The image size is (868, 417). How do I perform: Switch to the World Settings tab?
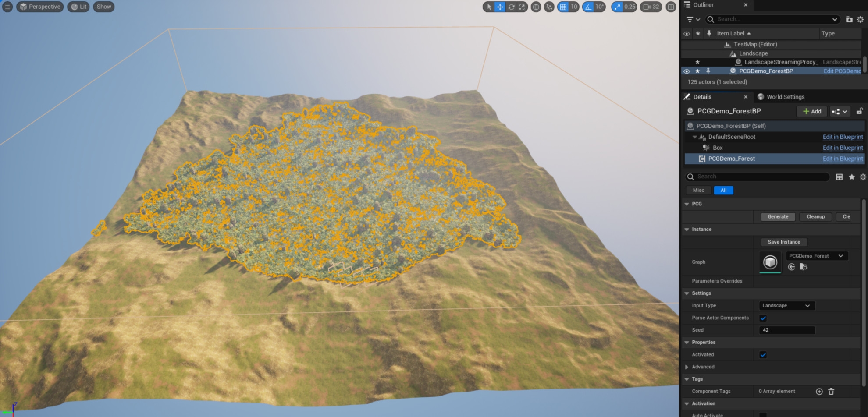click(785, 97)
